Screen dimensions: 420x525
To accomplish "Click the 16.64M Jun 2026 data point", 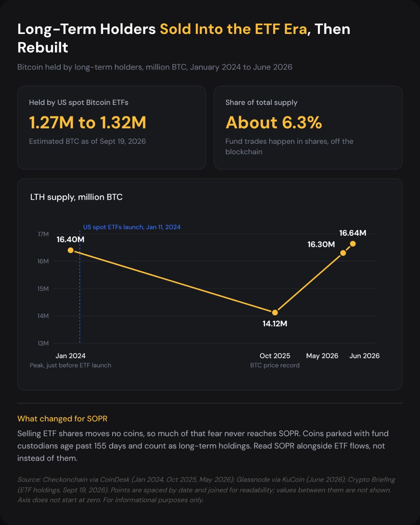I will pos(353,243).
